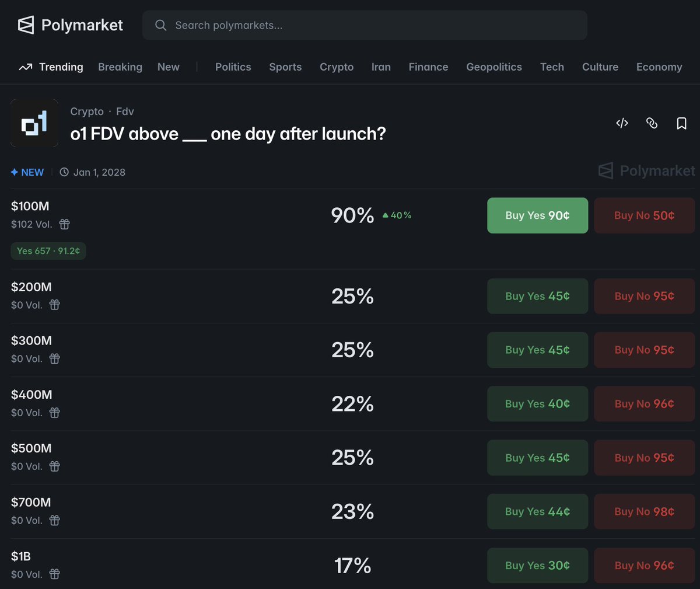Go to the Economy category

click(x=659, y=67)
